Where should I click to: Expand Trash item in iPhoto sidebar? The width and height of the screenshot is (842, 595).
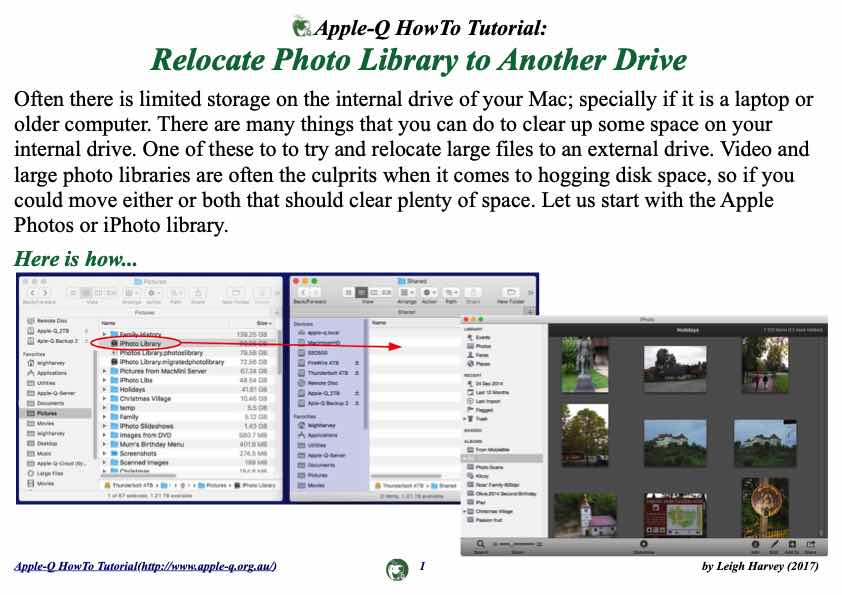[465, 418]
